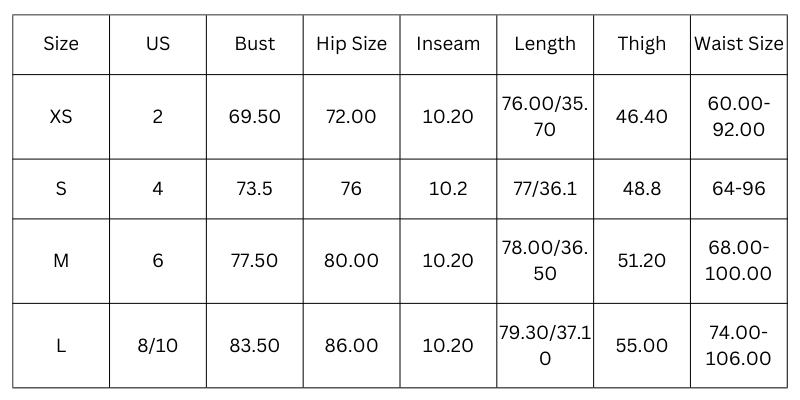Select the Length column header
Screen dimensions: 800x400
545,44
